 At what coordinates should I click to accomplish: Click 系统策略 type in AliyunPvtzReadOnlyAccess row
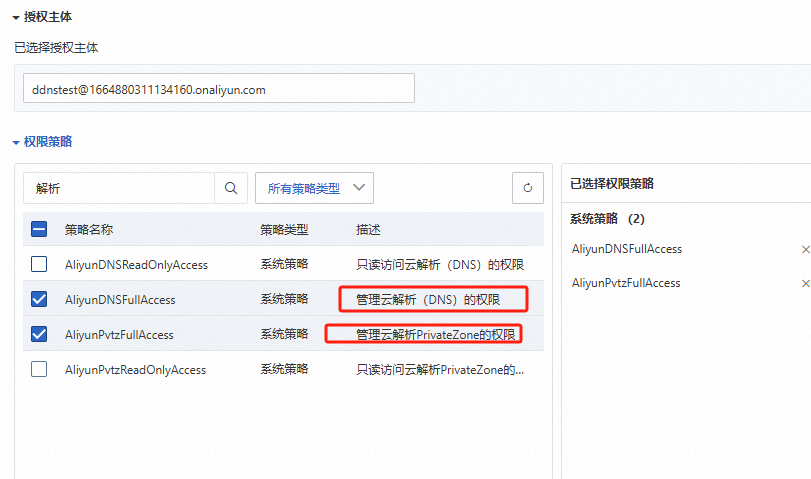tap(284, 369)
